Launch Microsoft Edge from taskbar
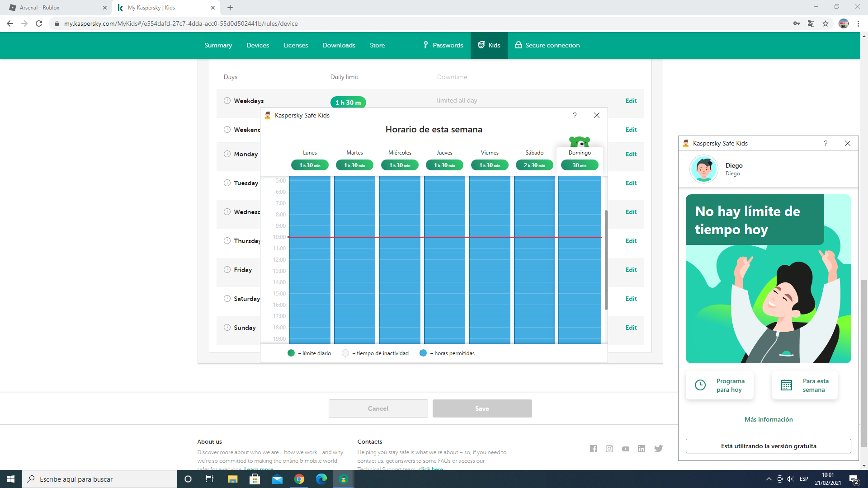Viewport: 868px width, 488px height. click(x=321, y=479)
